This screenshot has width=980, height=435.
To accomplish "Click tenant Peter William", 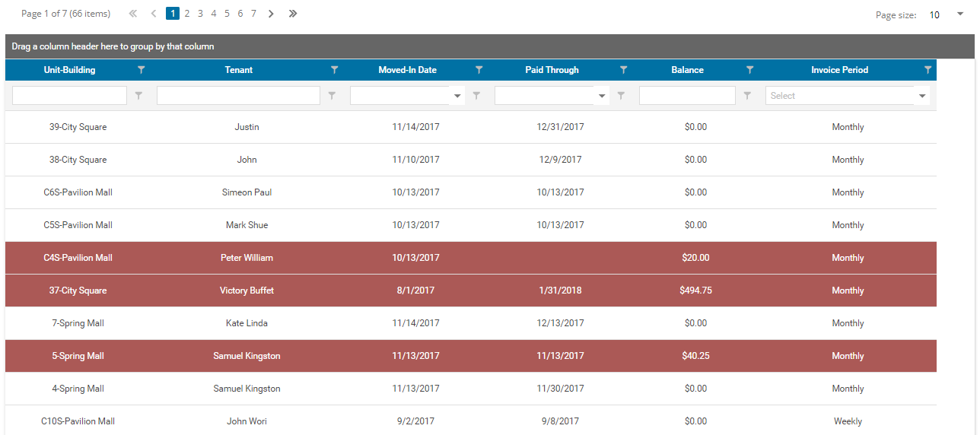I will tap(247, 258).
